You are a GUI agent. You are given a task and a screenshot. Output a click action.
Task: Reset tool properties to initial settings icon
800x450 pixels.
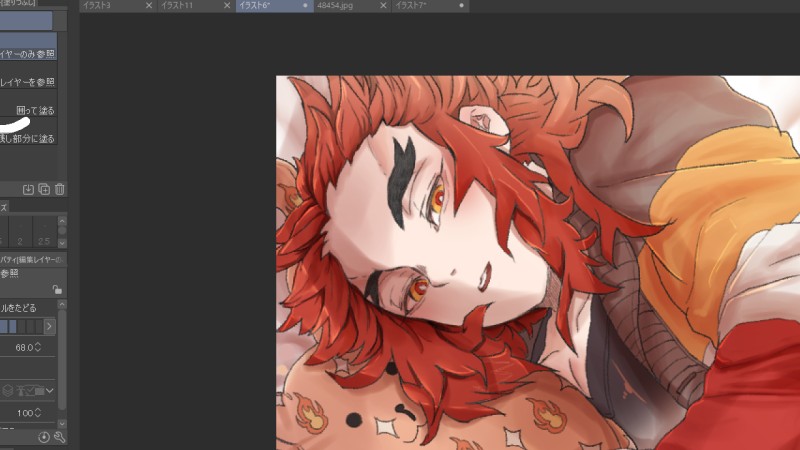44,437
